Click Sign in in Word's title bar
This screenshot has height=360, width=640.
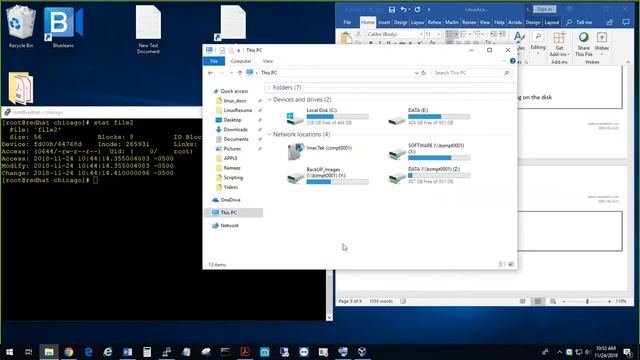[x=544, y=9]
